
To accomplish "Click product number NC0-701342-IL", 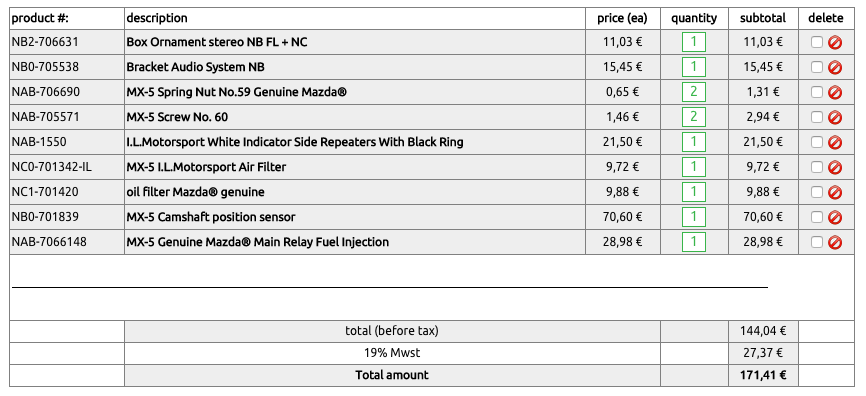I will pyautogui.click(x=52, y=167).
